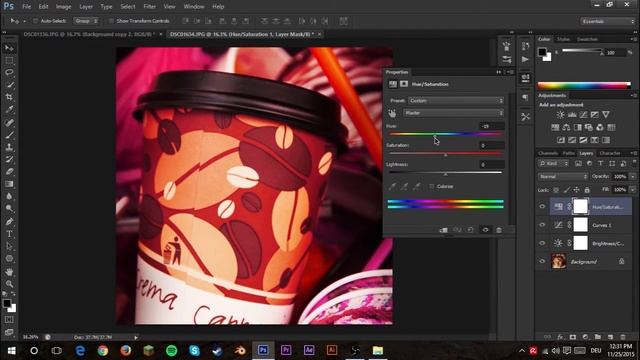Click the reset adjustment icon in Properties
The image size is (640, 360).
[x=471, y=230]
